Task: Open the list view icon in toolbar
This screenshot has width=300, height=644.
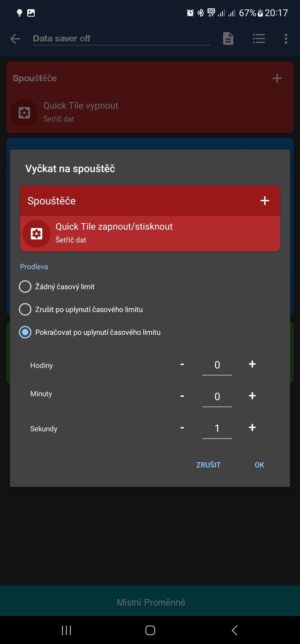Action: (259, 38)
